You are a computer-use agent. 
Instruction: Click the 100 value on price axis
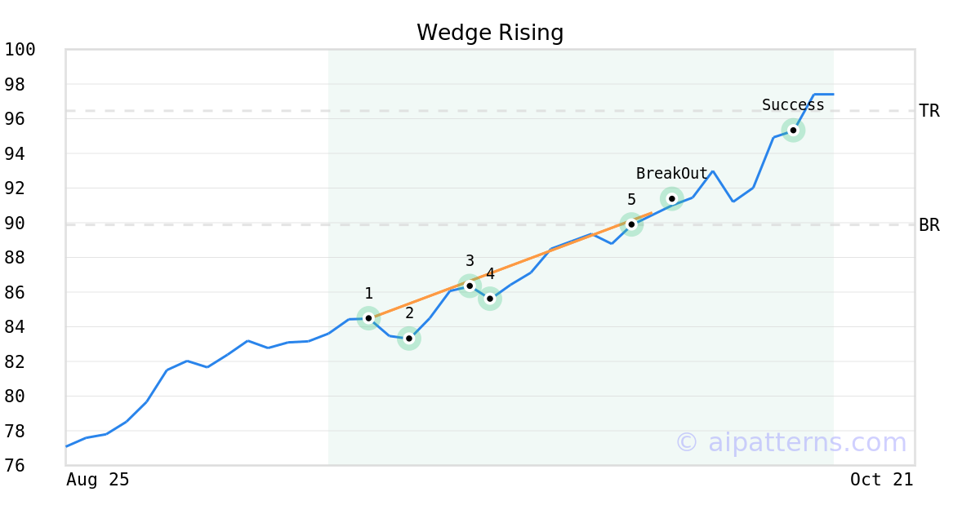tap(20, 50)
